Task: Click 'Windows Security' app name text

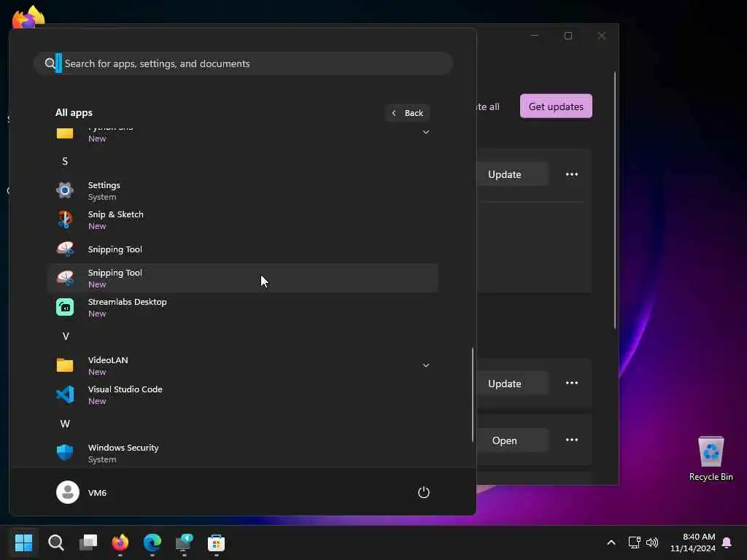Action: pyautogui.click(x=123, y=448)
